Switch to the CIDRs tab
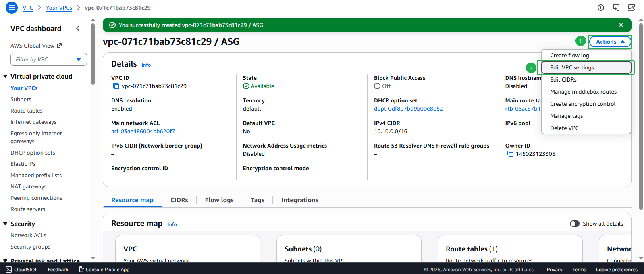This screenshot has width=644, height=274. (179, 200)
